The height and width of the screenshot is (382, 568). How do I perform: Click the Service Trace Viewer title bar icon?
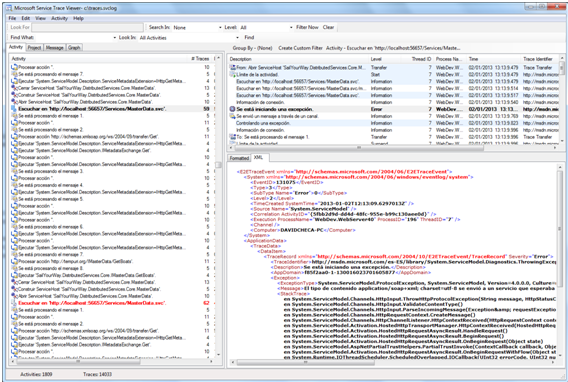pyautogui.click(x=9, y=7)
